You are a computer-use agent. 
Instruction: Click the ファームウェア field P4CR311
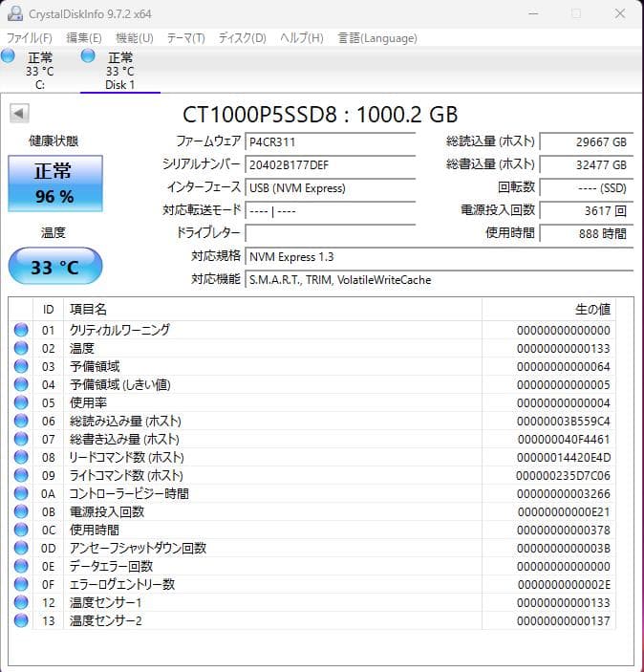point(331,141)
